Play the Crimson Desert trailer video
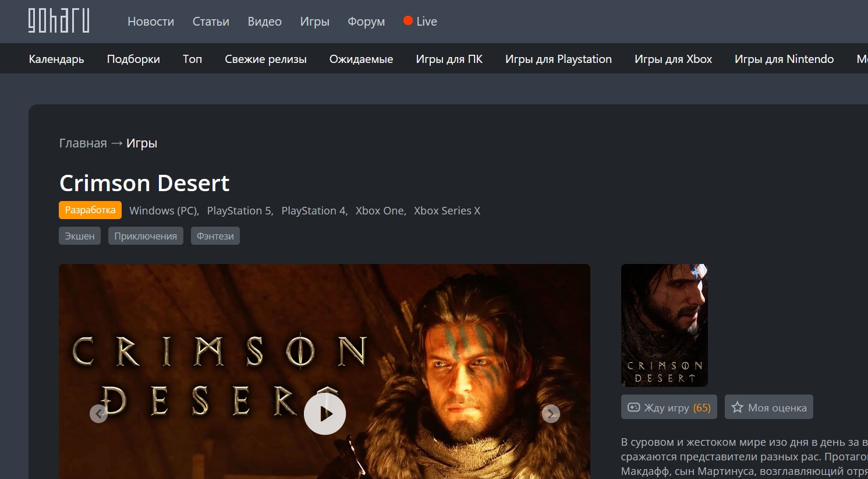The height and width of the screenshot is (479, 868). pos(325,414)
